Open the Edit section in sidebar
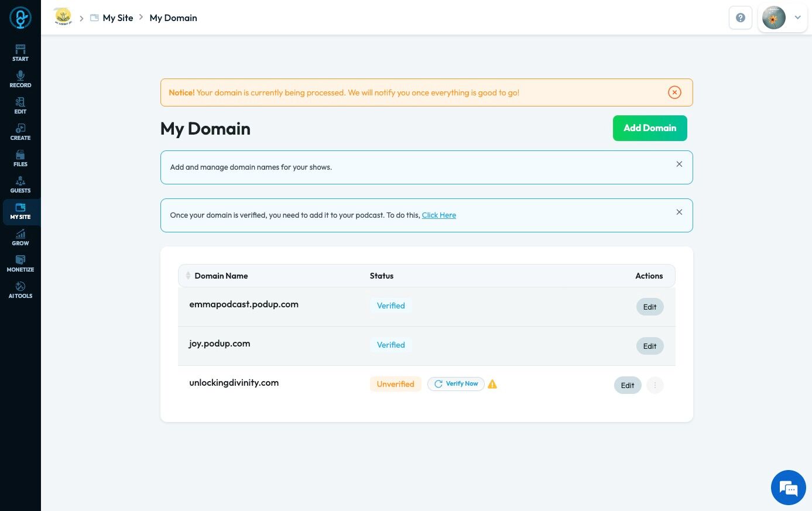812x511 pixels. pyautogui.click(x=20, y=105)
